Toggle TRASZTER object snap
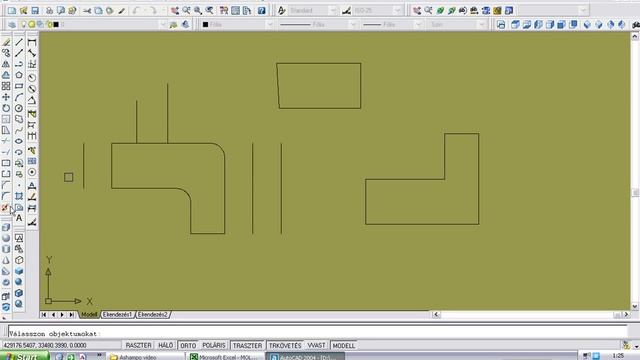The height and width of the screenshot is (360, 640). (x=247, y=346)
